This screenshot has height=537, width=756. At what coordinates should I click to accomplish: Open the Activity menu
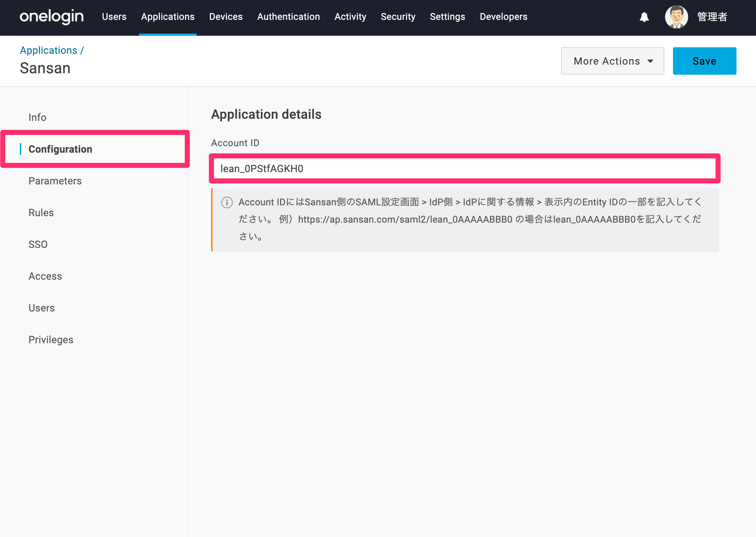350,17
